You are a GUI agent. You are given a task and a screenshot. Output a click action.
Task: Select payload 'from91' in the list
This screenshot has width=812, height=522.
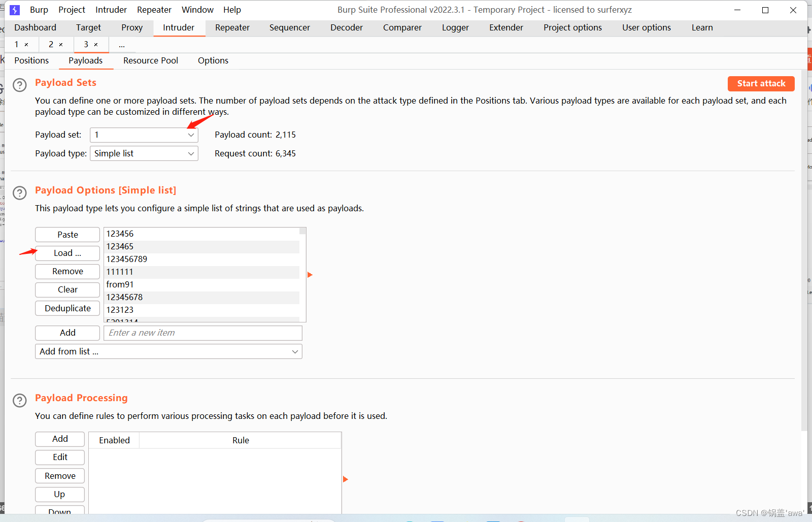click(x=201, y=284)
